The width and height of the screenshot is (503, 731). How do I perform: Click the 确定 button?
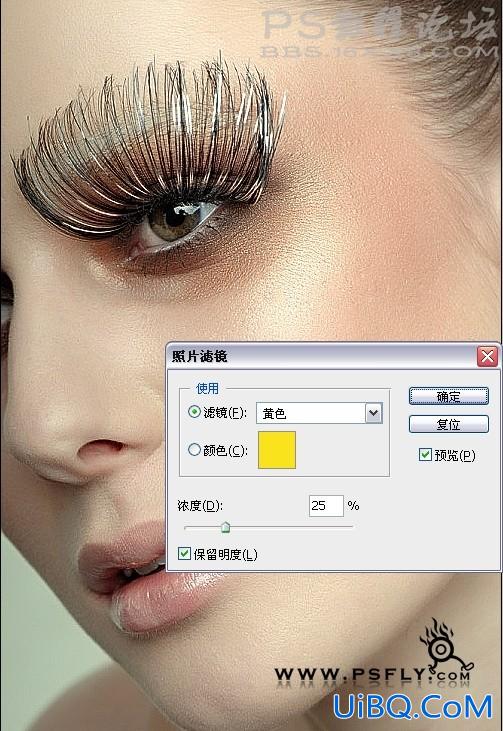448,396
